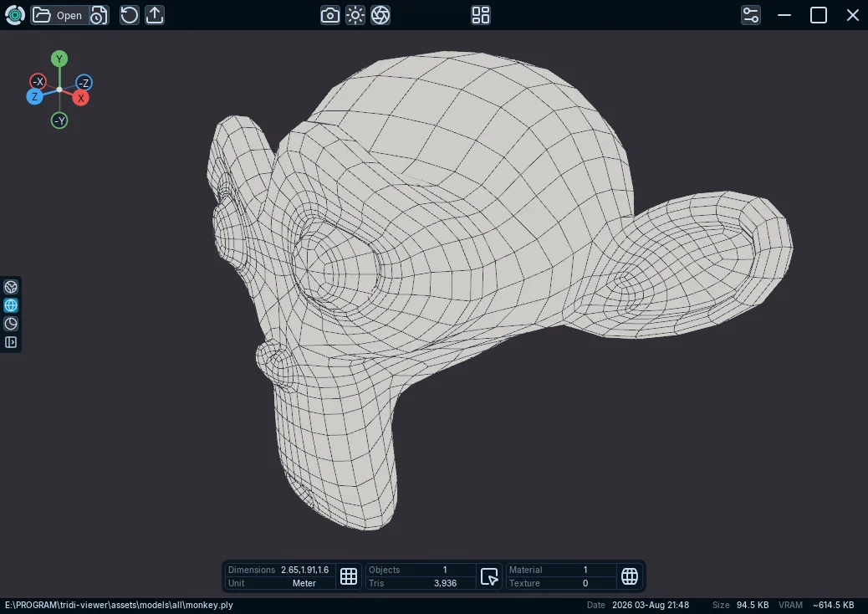Click the X axis on gizmo

coord(81,98)
